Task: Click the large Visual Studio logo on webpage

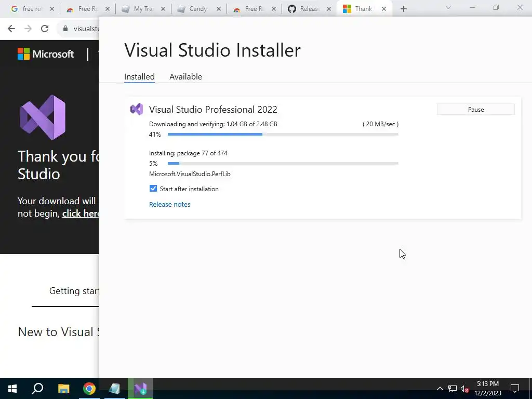Action: click(43, 117)
